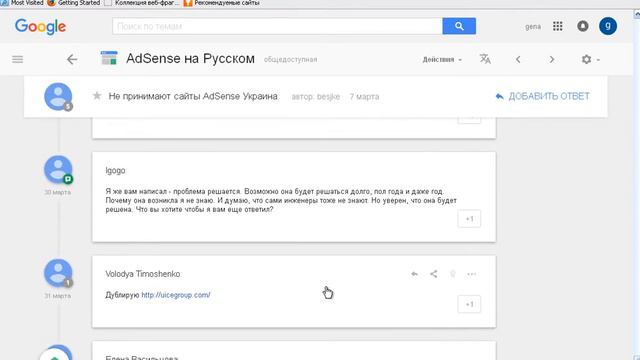Click the topic author avatar
The image size is (640, 360).
coord(58,97)
